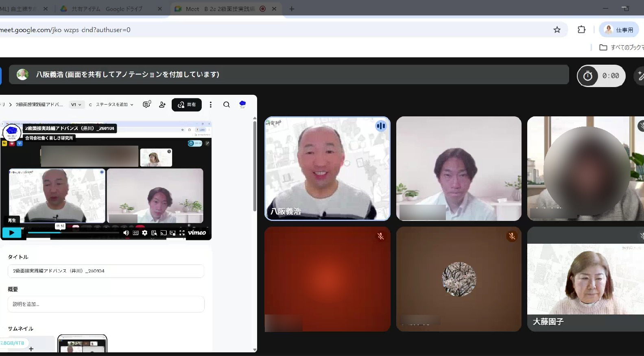Click the search magnifier icon

click(227, 105)
